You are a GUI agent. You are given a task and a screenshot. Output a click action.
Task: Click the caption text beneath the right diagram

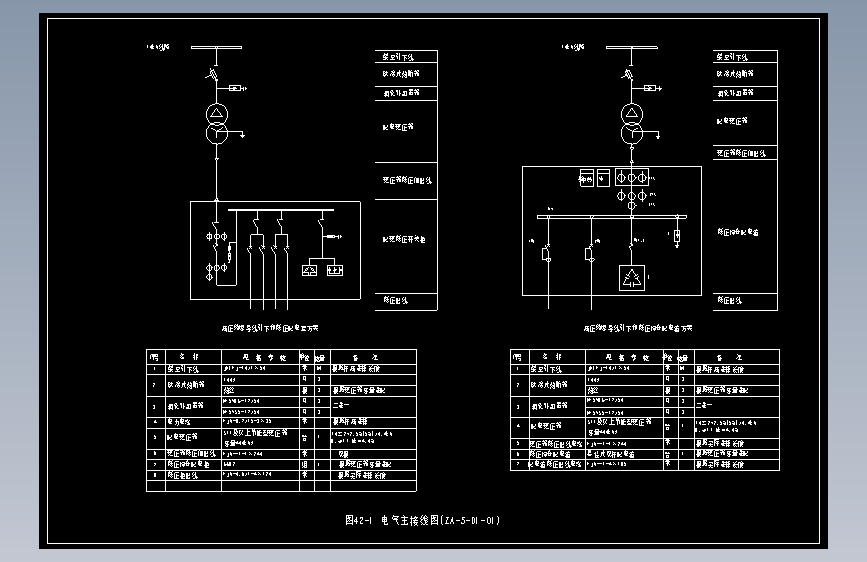click(638, 328)
